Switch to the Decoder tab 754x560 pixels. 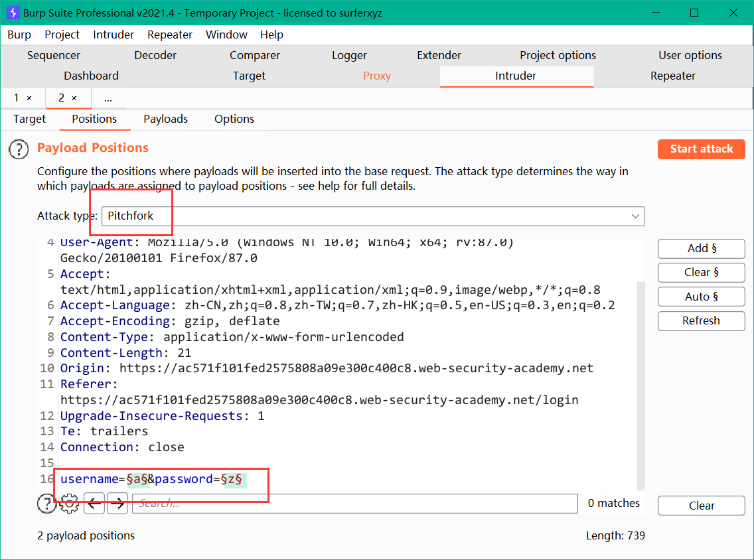(155, 55)
